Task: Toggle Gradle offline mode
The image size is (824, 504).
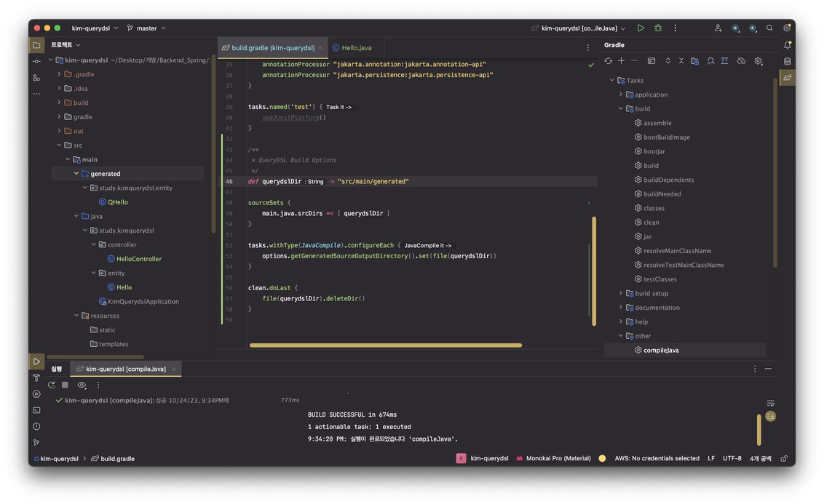Action: tap(741, 61)
